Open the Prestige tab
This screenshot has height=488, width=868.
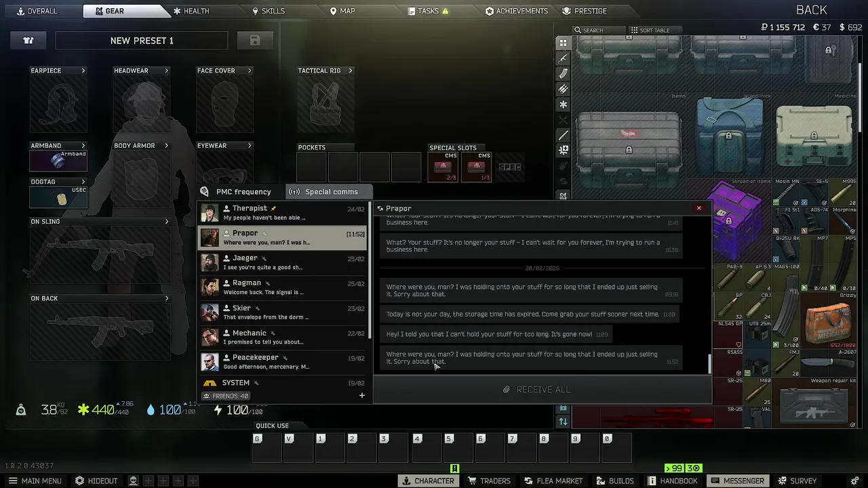pos(585,11)
